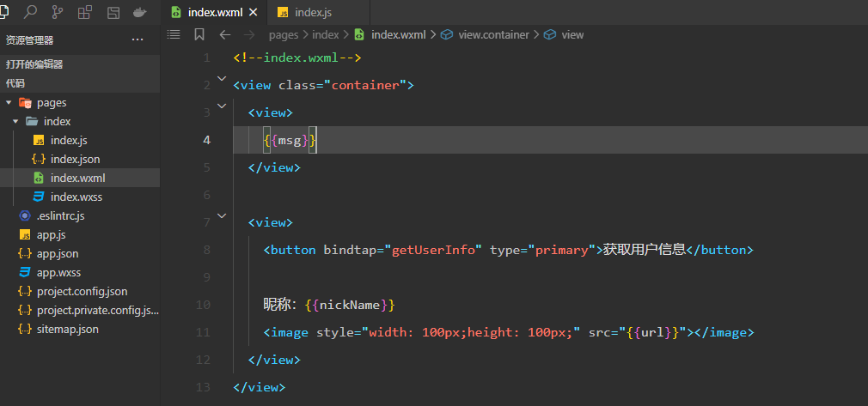The width and height of the screenshot is (868, 406).
Task: Expand the 打开的编辑器 section header
Action: point(34,64)
